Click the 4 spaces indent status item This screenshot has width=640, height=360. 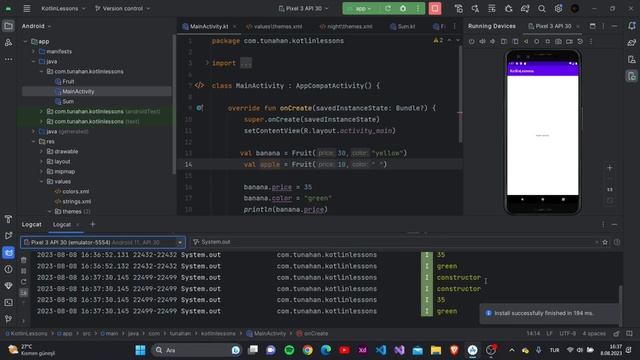tap(594, 333)
